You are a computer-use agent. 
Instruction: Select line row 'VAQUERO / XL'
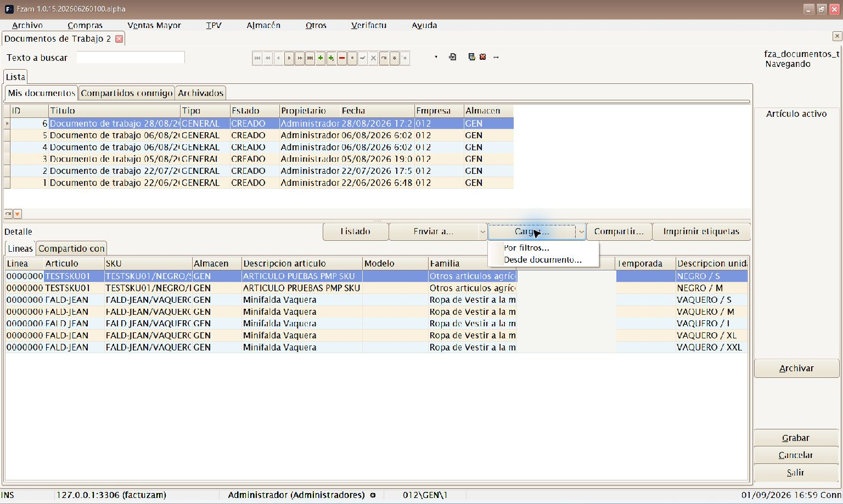click(x=376, y=336)
